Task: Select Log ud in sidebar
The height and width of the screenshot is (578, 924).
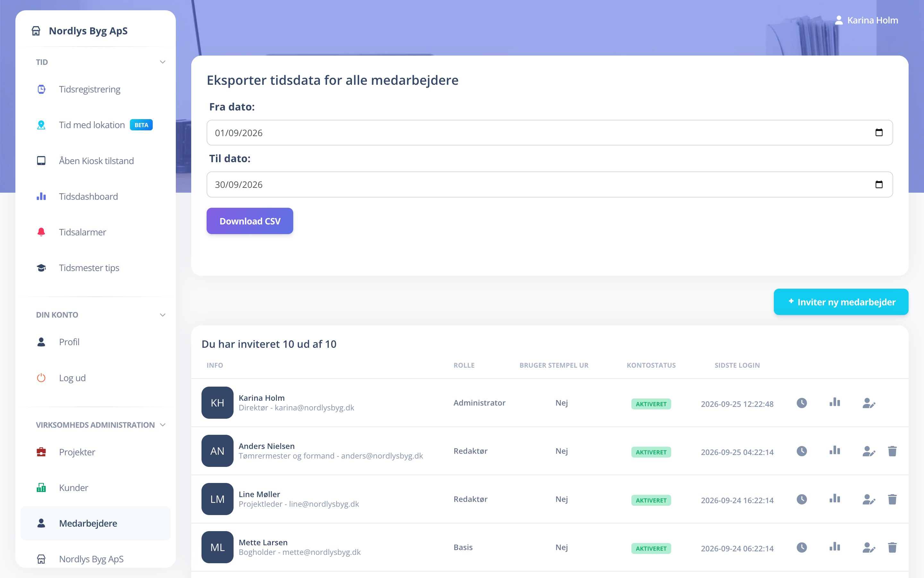Action: click(96, 378)
